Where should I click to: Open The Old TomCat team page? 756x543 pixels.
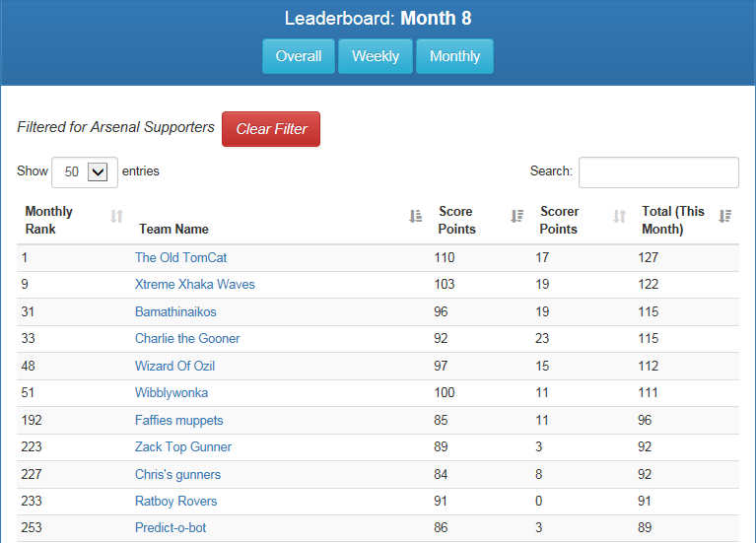(180, 257)
